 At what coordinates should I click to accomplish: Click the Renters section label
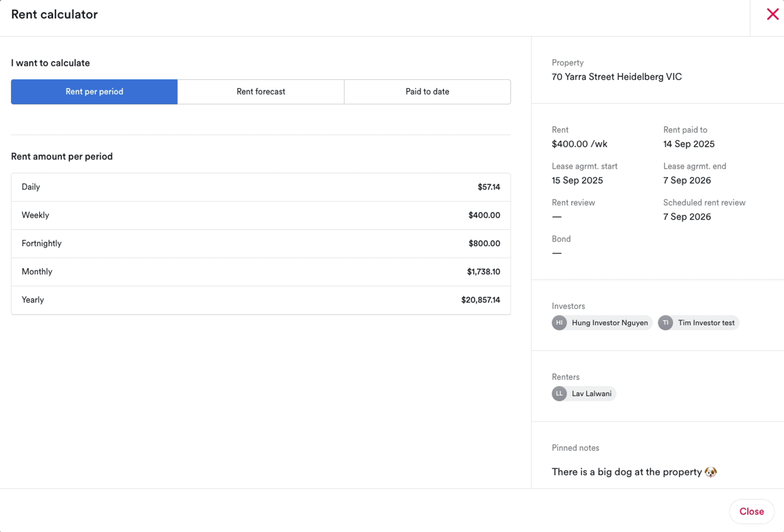tap(566, 376)
